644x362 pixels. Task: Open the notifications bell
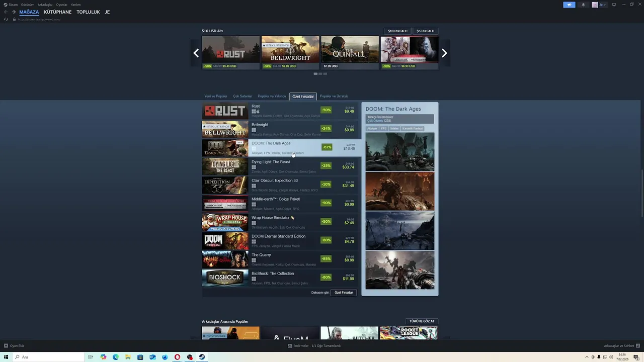[x=583, y=5]
